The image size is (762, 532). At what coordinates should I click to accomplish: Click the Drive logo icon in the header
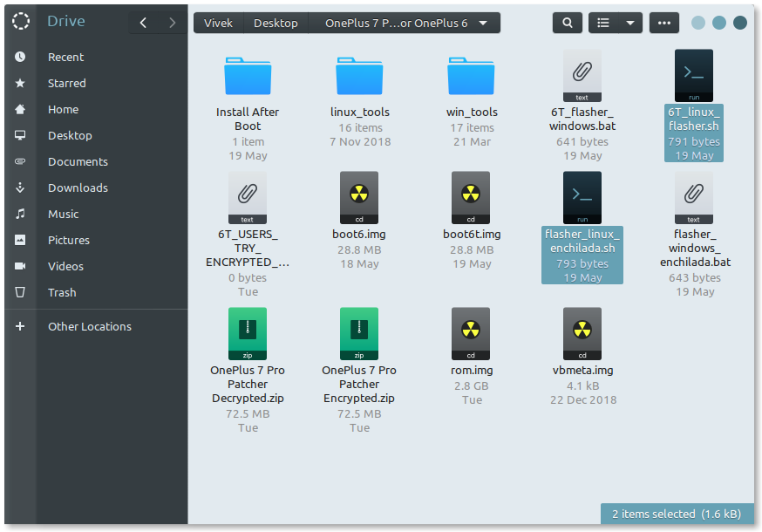(21, 22)
